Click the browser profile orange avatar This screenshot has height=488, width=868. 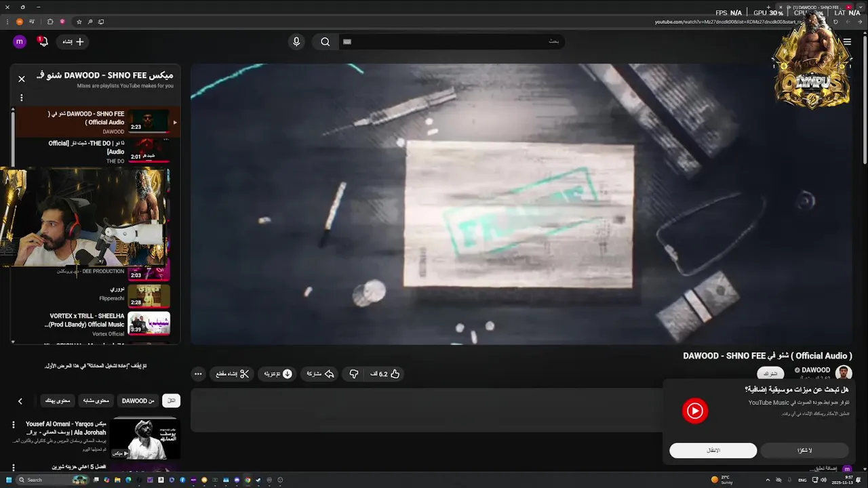click(19, 22)
